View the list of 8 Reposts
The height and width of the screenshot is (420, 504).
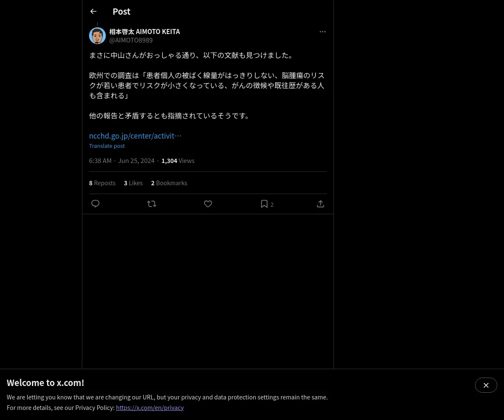pos(102,183)
